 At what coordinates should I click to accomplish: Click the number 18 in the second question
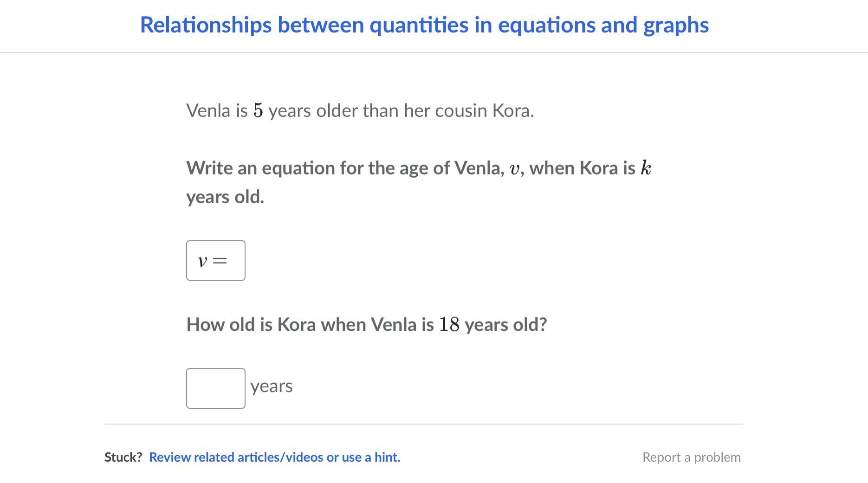tap(449, 324)
